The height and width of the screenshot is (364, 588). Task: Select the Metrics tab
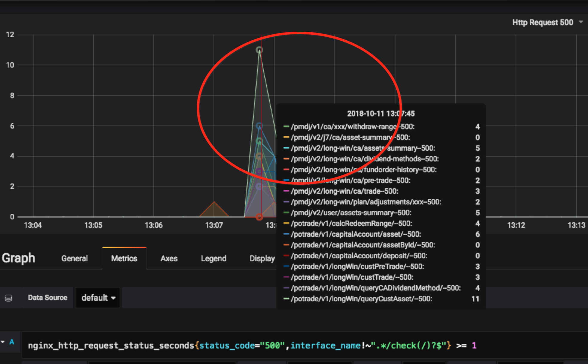click(x=124, y=258)
